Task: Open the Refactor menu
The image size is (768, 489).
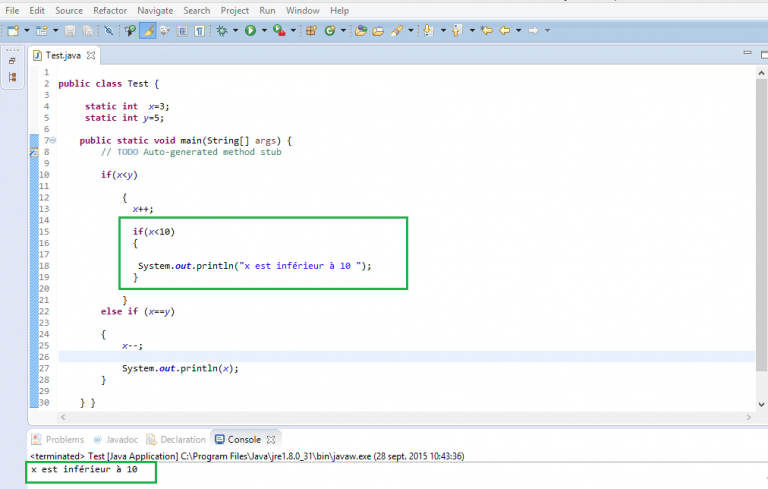Action: click(109, 10)
